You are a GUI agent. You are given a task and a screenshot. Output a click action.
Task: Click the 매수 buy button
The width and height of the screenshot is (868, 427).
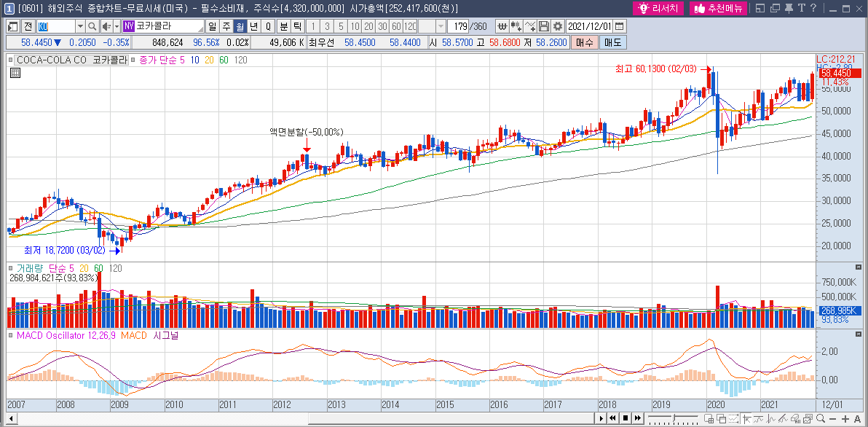click(585, 43)
